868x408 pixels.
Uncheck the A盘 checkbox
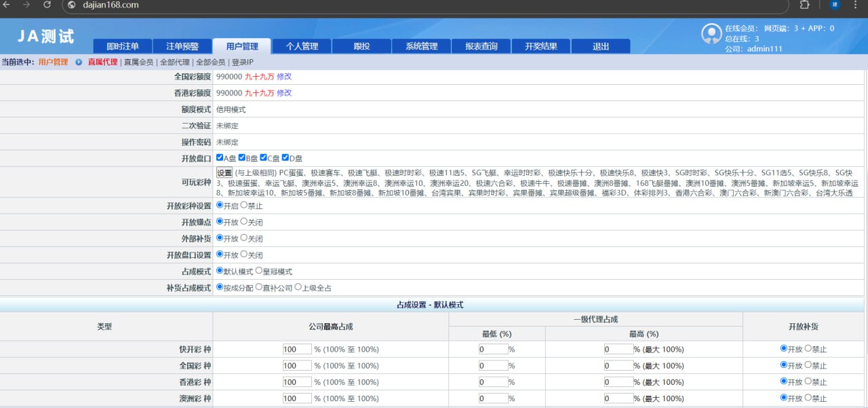click(x=220, y=158)
